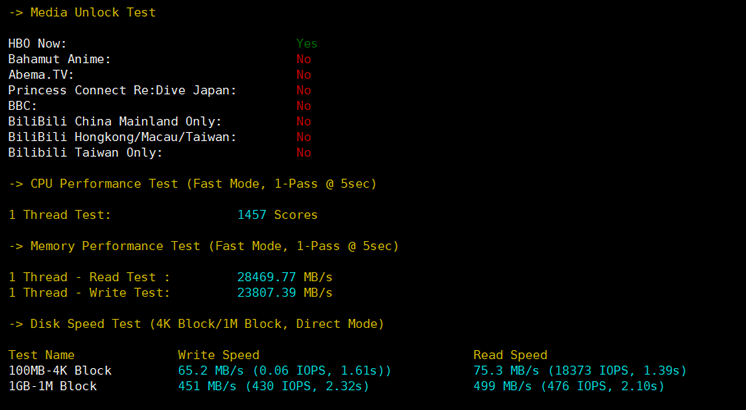This screenshot has height=410, width=746.
Task: Click the Bahamut Anime label
Action: point(59,60)
